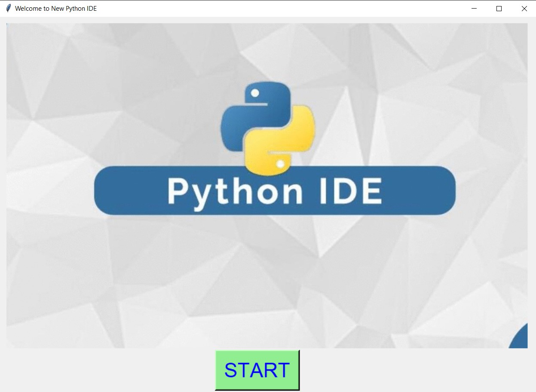
Task: Close the Welcome to New Python IDE window
Action: [x=524, y=8]
